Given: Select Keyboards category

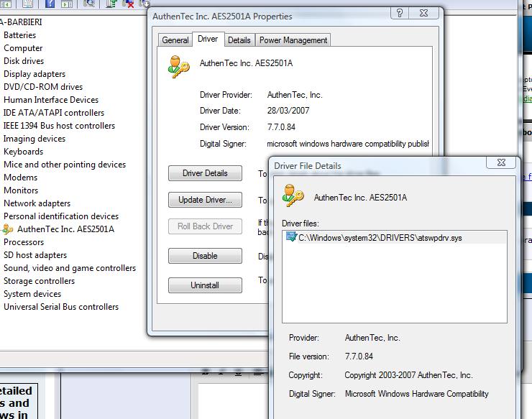Looking at the screenshot, I should coord(24,152).
